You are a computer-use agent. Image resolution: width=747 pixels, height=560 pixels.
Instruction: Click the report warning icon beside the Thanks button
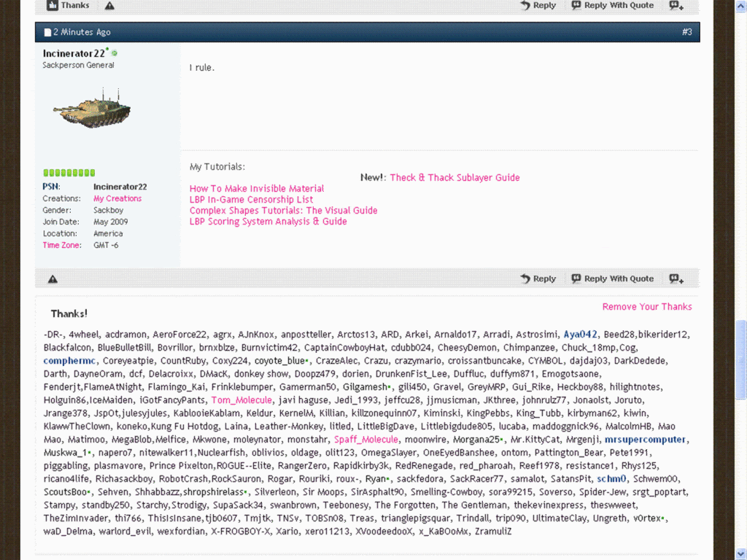109,6
